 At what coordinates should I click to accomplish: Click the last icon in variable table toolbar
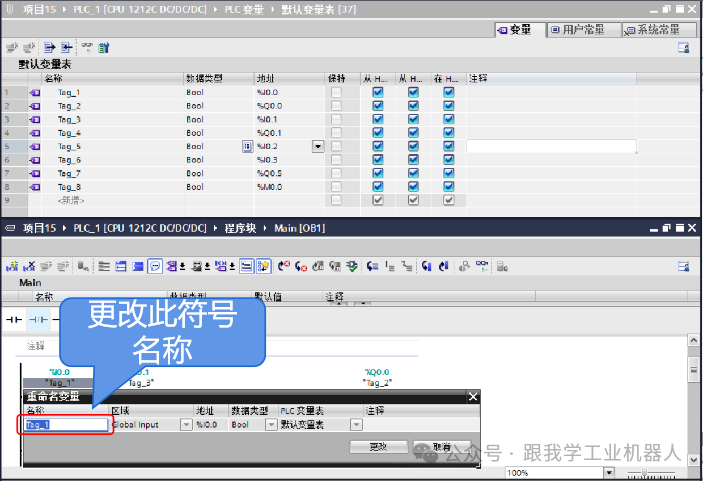pyautogui.click(x=103, y=47)
